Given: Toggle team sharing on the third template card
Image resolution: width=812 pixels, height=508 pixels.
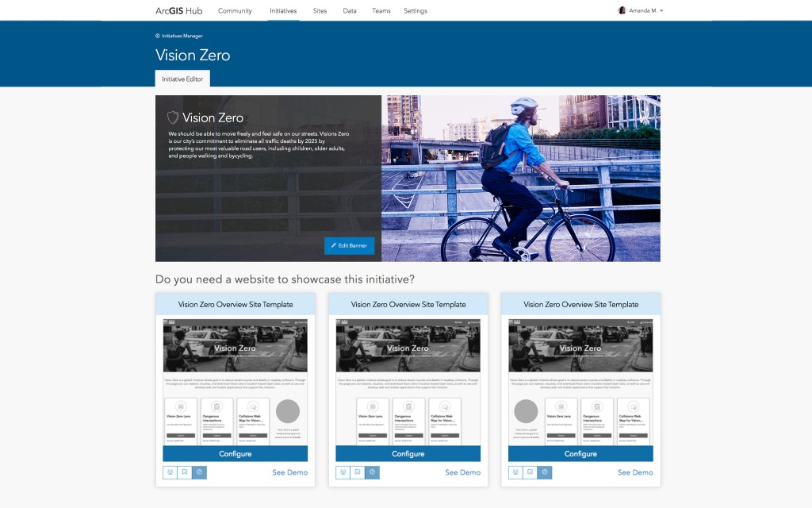Looking at the screenshot, I should click(x=515, y=471).
